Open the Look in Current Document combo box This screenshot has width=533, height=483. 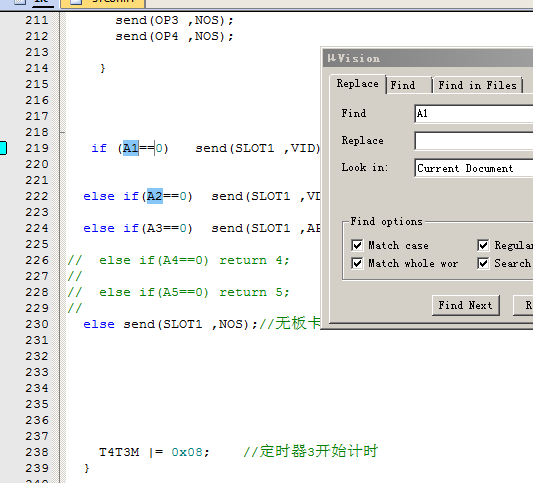coord(474,168)
